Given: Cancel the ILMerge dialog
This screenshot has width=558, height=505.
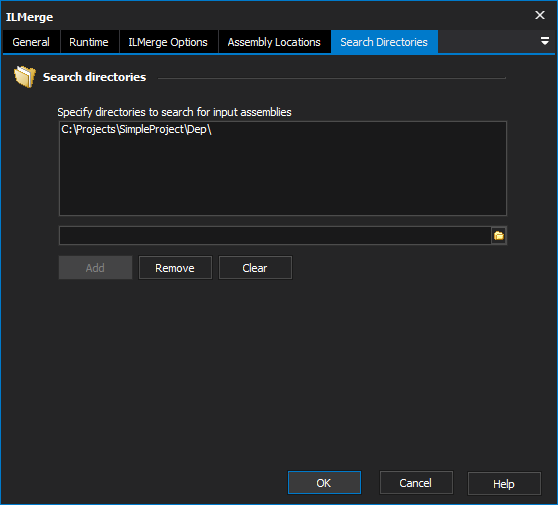Looking at the screenshot, I should tap(416, 483).
